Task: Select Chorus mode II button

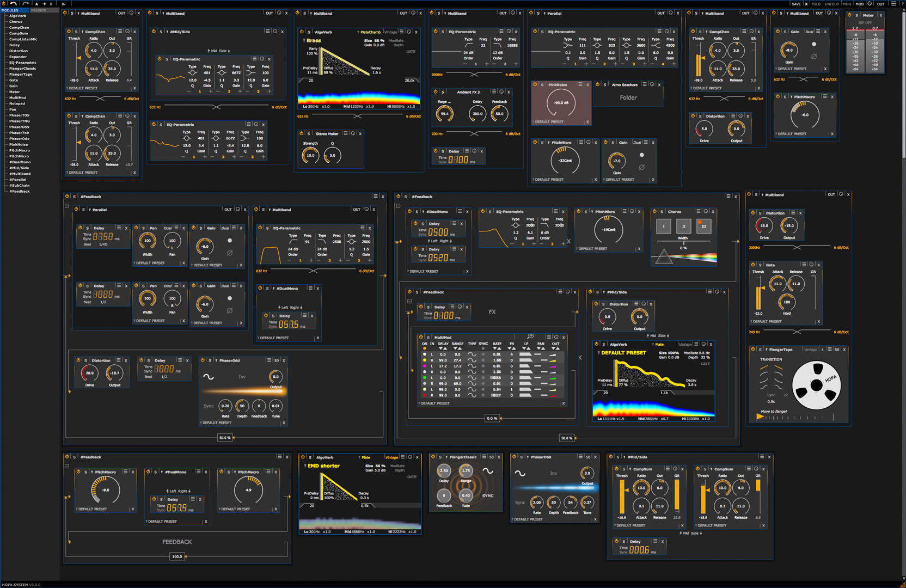Action: click(x=683, y=226)
